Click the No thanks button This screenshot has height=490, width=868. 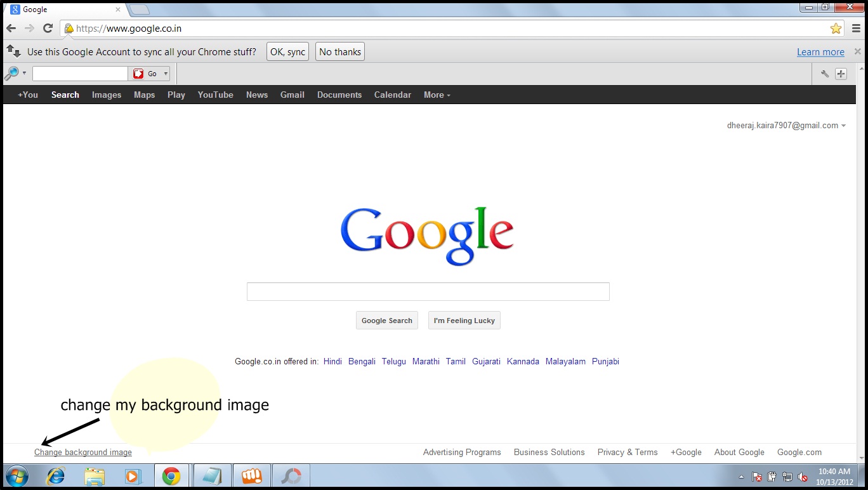340,52
